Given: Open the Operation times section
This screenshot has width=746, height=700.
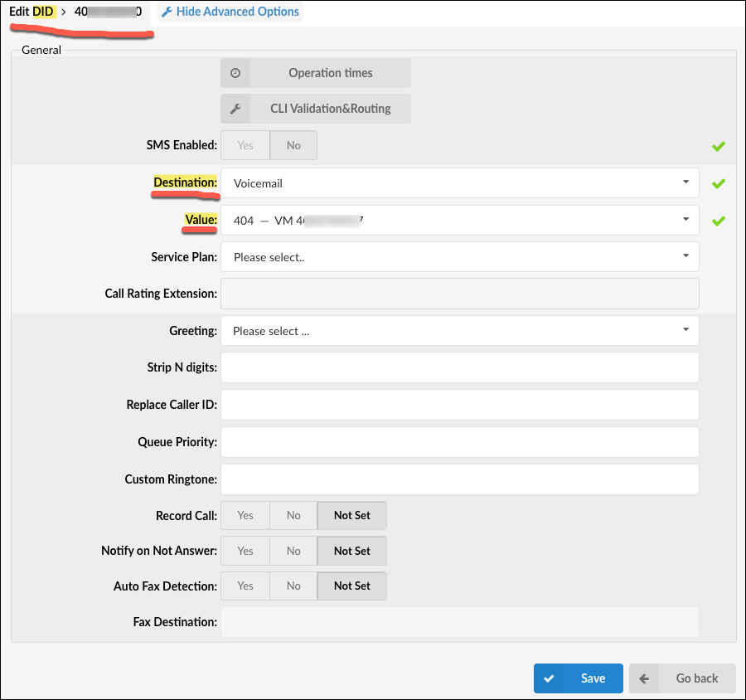Looking at the screenshot, I should pos(330,73).
